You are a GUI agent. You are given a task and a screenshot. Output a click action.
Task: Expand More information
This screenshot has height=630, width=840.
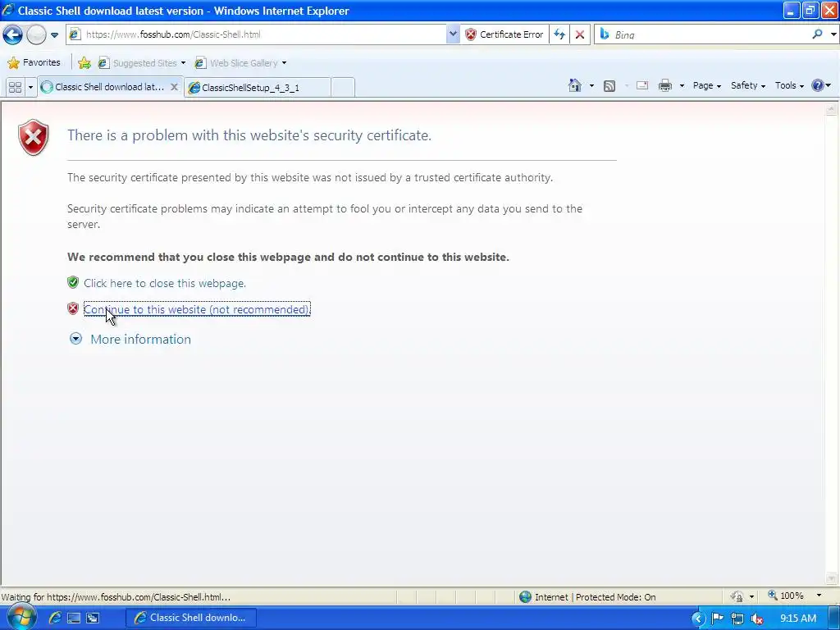(75, 339)
